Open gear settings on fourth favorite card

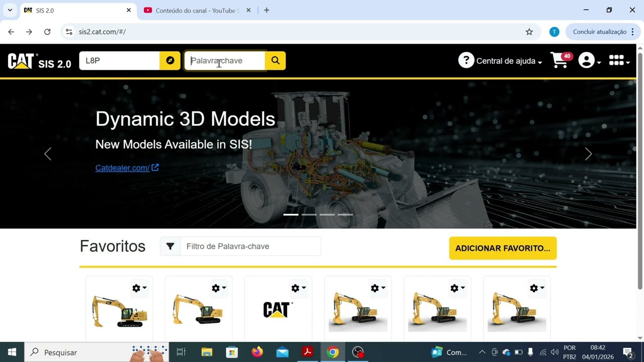coord(378,288)
